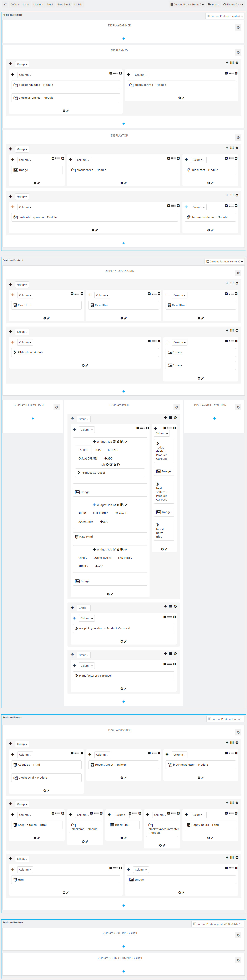Select the BLOUSES widget tab
Image resolution: width=247 pixels, height=980 pixels.
pos(113,450)
